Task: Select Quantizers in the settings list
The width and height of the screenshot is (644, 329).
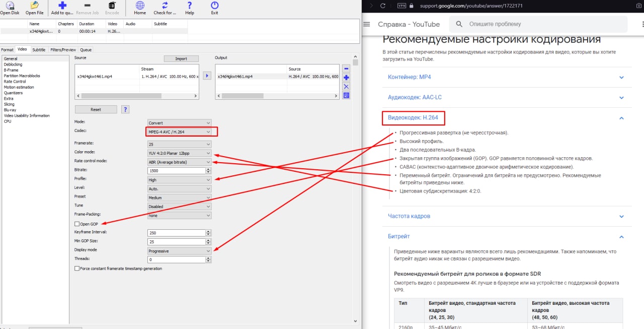Action: (x=13, y=93)
